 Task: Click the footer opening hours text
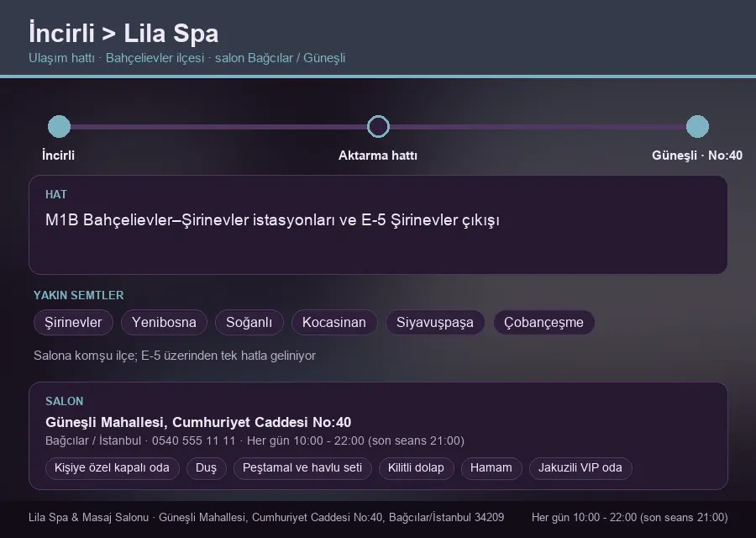tap(630, 518)
